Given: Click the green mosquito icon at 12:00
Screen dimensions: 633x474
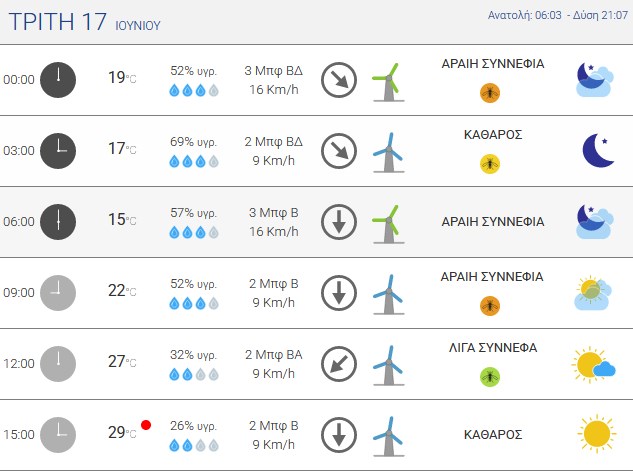Looking at the screenshot, I should click(x=490, y=377).
